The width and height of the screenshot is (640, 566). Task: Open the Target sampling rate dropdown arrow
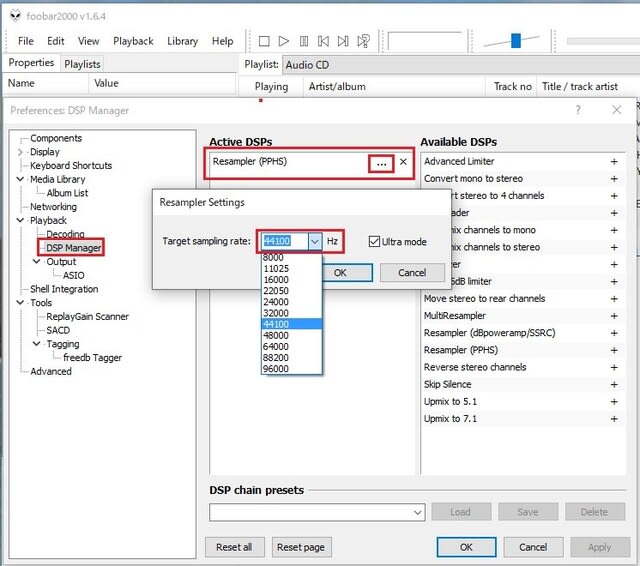click(x=315, y=242)
